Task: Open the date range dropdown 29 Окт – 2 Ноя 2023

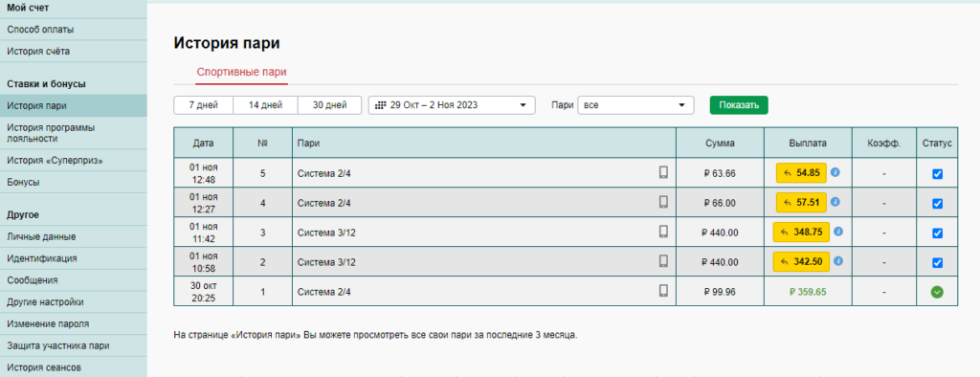Action: pos(452,105)
